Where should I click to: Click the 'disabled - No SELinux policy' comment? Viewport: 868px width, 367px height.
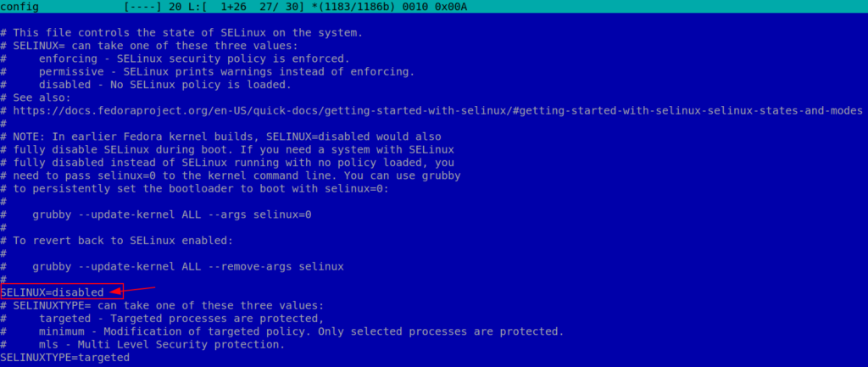click(164, 85)
